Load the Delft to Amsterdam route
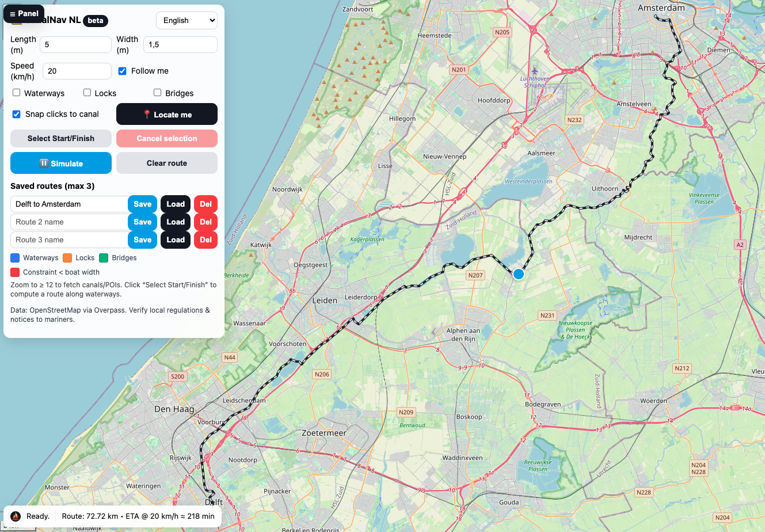The height and width of the screenshot is (532, 765). coord(176,204)
